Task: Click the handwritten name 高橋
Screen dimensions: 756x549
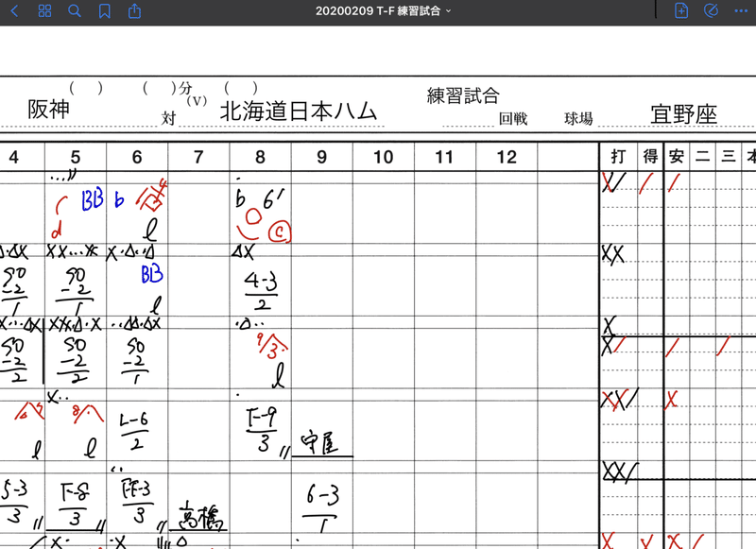Action: tap(201, 516)
